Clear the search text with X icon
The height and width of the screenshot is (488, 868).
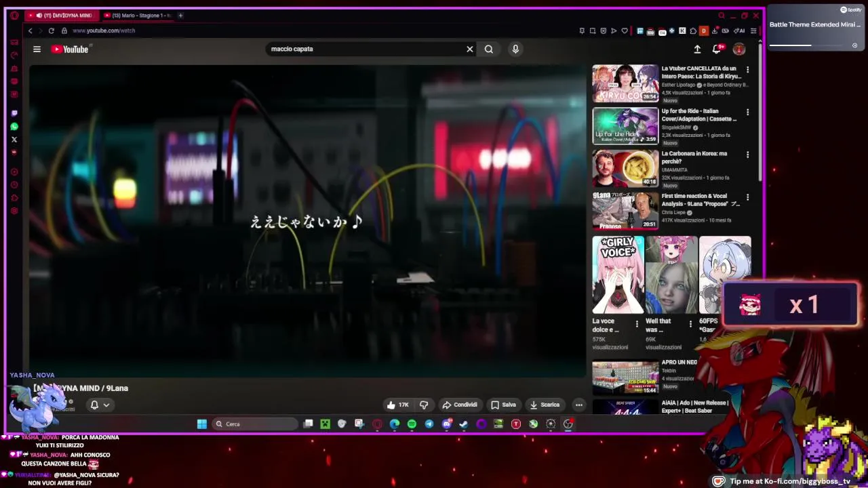[x=469, y=49]
